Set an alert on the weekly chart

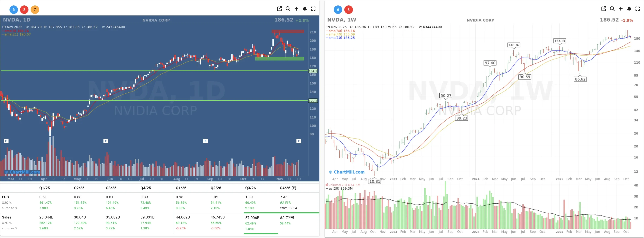pos(629,9)
